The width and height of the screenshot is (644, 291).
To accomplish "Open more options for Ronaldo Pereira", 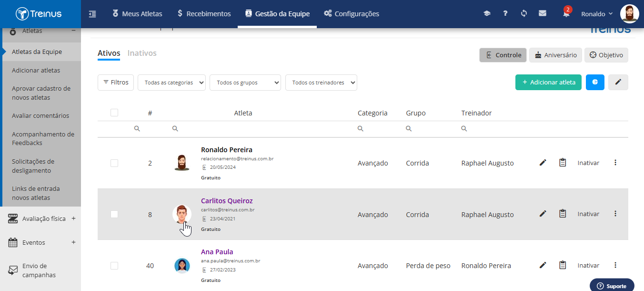I will pos(615,163).
